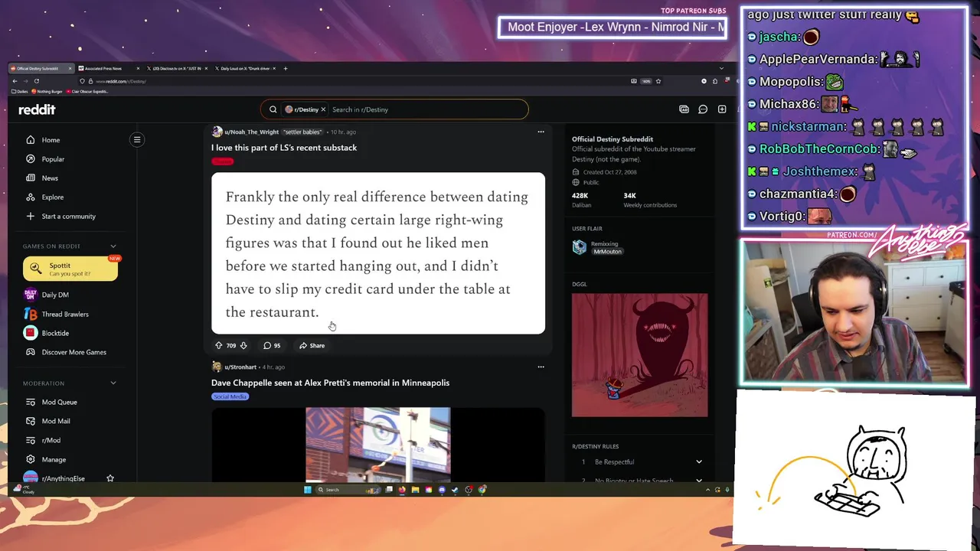Click the MrMouton user flair

607,251
